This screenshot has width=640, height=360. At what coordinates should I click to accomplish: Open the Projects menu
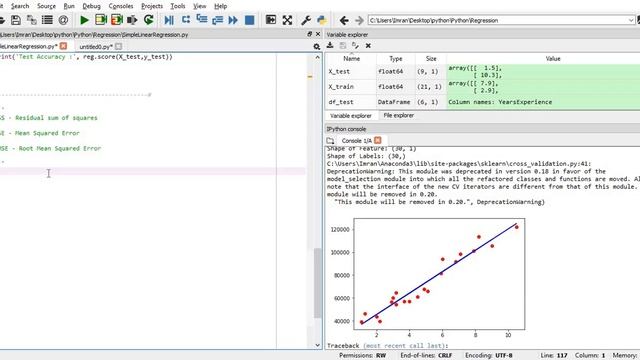pos(152,6)
